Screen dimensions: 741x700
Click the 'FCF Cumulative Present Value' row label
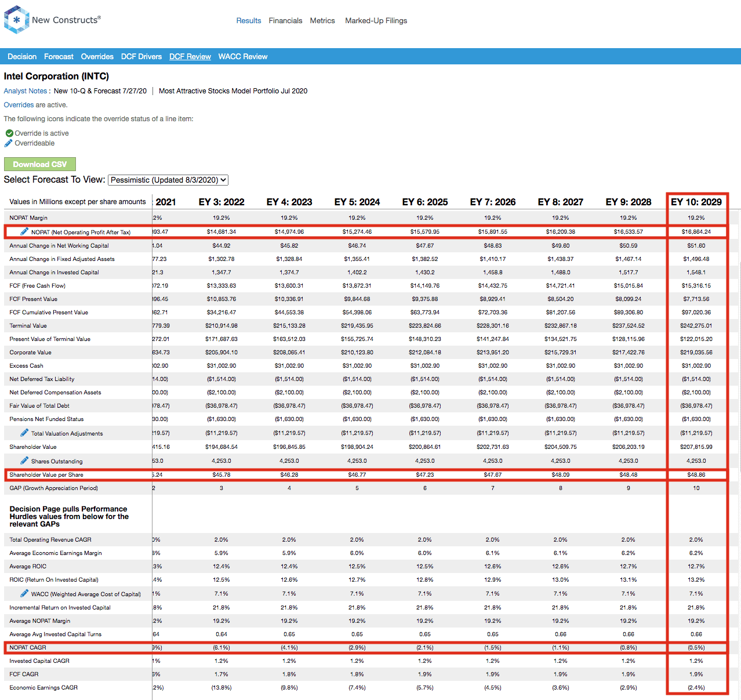pyautogui.click(x=49, y=313)
